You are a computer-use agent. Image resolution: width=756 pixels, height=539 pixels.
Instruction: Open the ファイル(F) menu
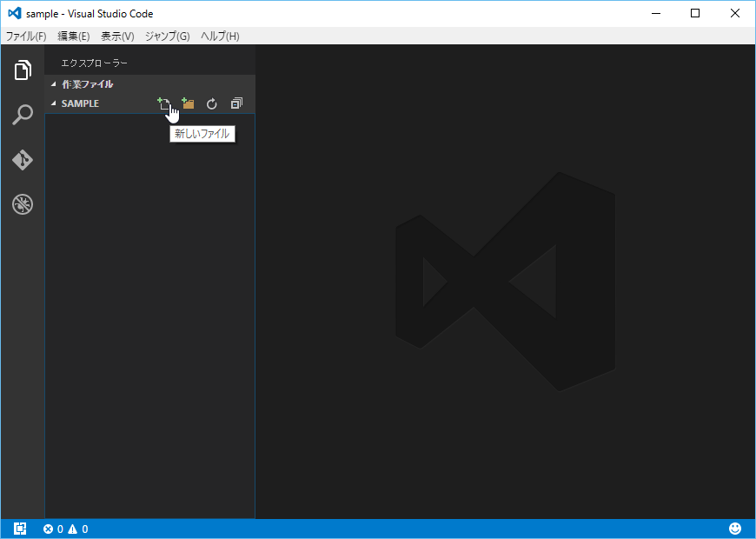pyautogui.click(x=26, y=37)
